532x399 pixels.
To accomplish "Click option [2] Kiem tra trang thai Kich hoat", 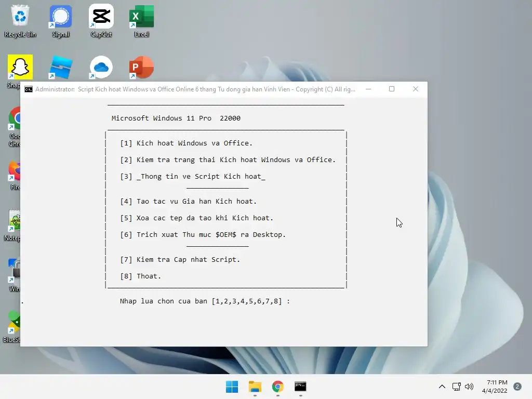I will click(x=228, y=160).
